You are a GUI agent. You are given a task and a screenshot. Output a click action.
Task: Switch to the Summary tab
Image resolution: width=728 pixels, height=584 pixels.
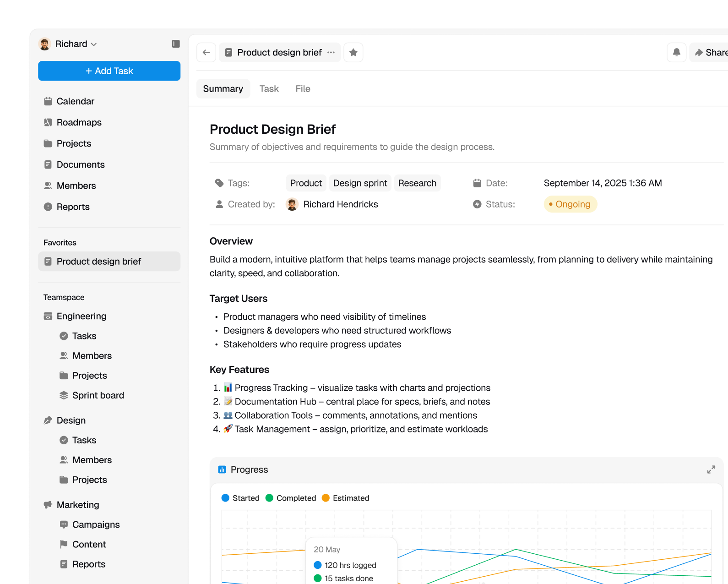click(223, 89)
